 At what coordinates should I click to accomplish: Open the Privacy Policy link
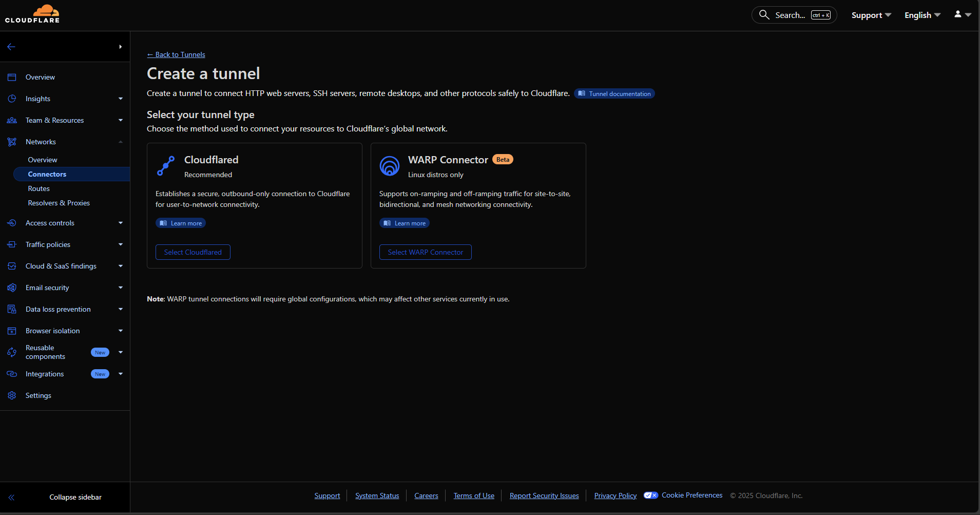pos(616,495)
